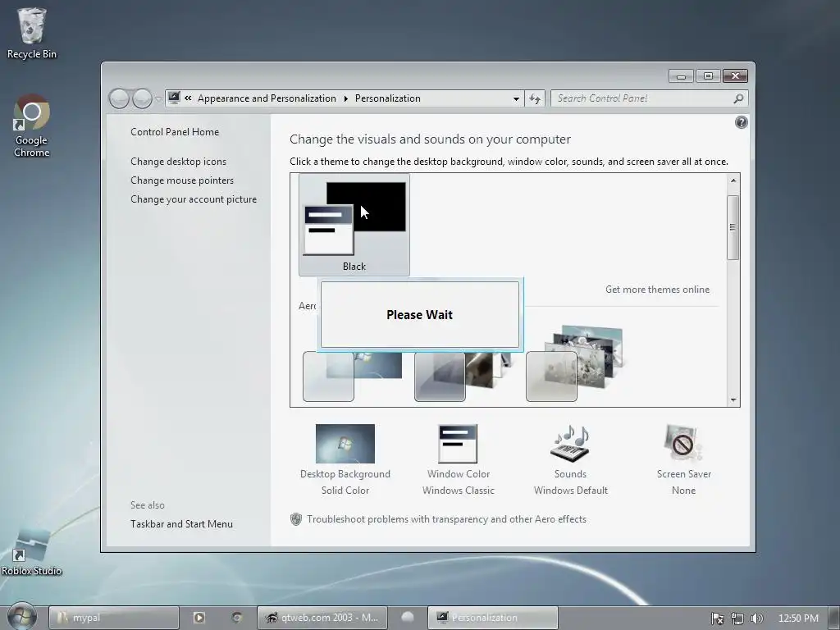Click the Start orb button
The image size is (840, 630).
22,617
